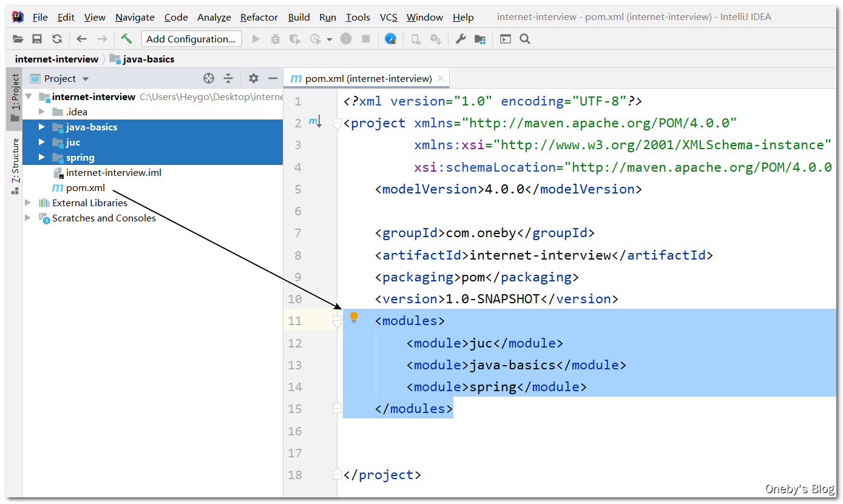The width and height of the screenshot is (843, 504).
Task: Open the Edit menu
Action: tap(66, 17)
